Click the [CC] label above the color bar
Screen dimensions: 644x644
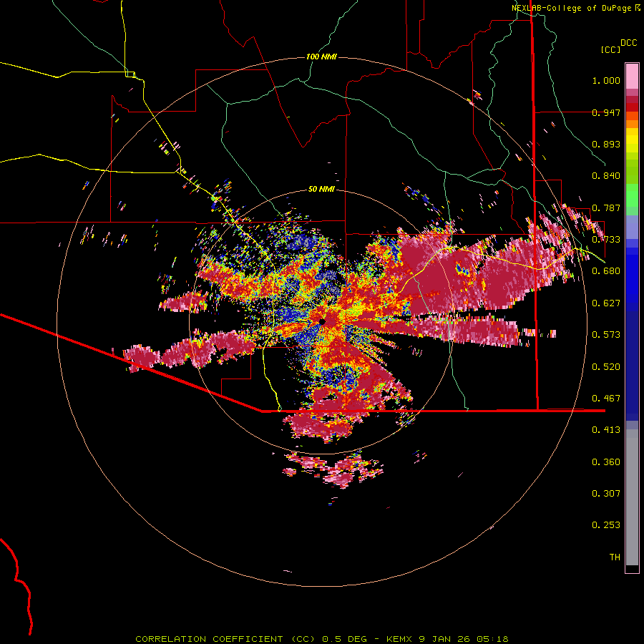coord(610,49)
